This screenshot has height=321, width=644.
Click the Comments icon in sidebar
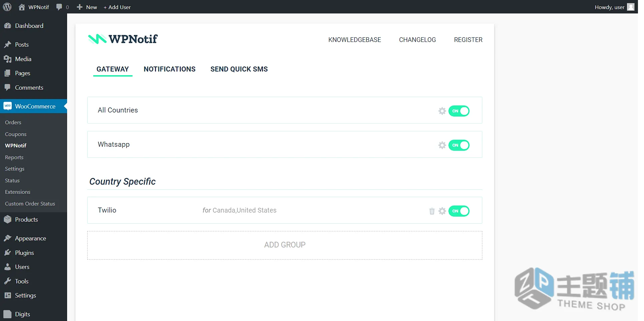pyautogui.click(x=7, y=88)
